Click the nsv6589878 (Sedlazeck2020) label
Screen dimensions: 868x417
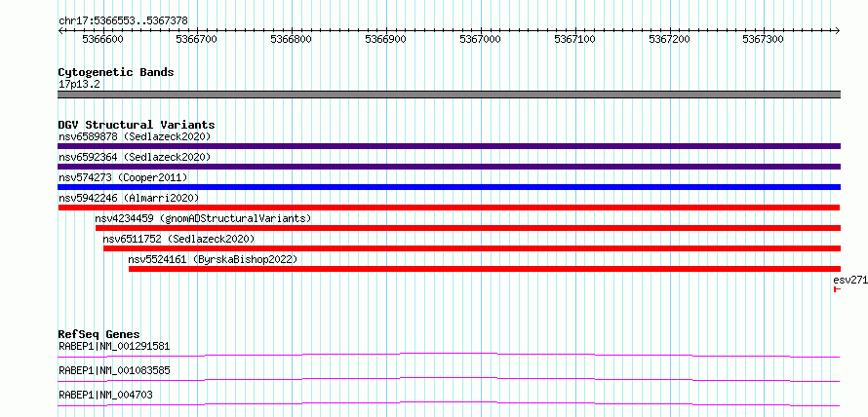pyautogui.click(x=135, y=136)
